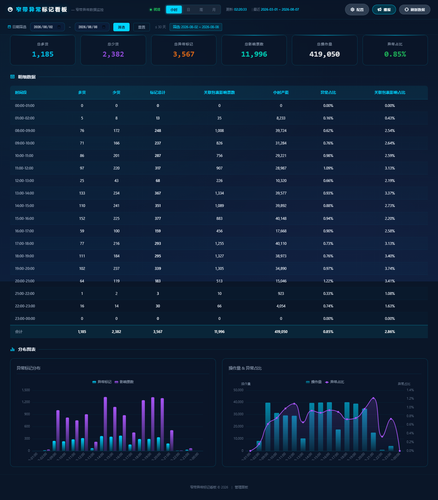Select the 08:00-09:00 table row label
Viewport: 438px width, 500px height.
tap(25, 130)
